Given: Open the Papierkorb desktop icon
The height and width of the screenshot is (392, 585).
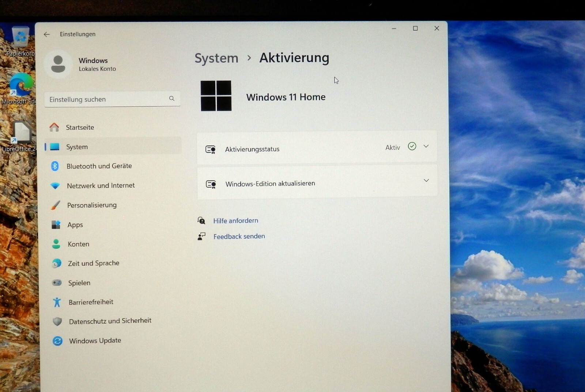Looking at the screenshot, I should pos(20,41).
